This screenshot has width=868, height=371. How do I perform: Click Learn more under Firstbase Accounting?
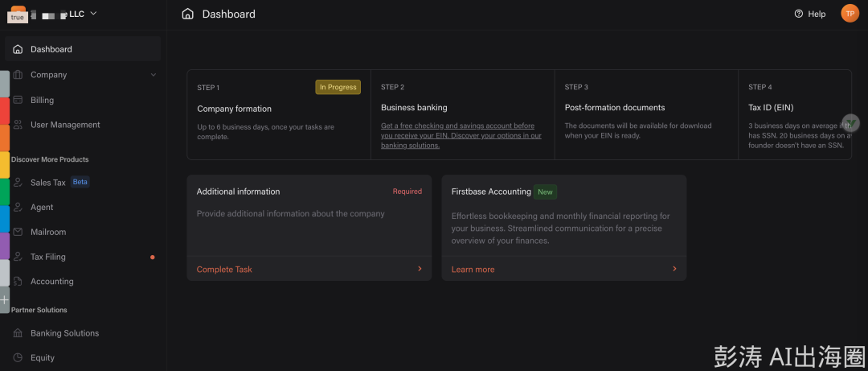click(473, 270)
